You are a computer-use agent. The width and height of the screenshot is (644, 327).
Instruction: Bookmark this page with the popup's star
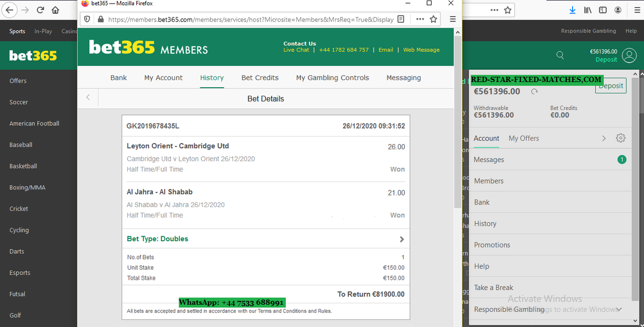click(x=433, y=19)
